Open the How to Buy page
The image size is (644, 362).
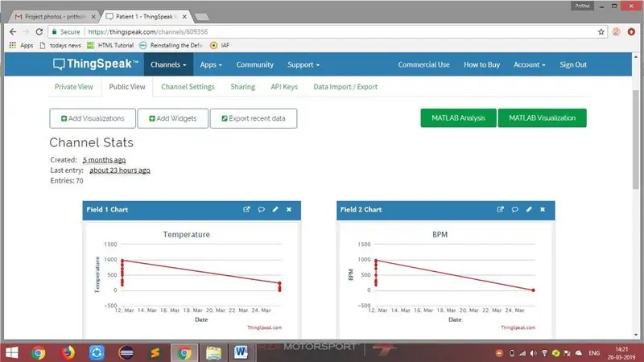481,64
